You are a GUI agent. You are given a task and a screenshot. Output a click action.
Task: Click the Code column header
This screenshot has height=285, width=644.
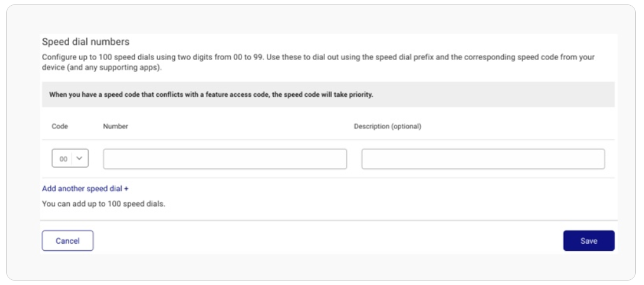(60, 127)
